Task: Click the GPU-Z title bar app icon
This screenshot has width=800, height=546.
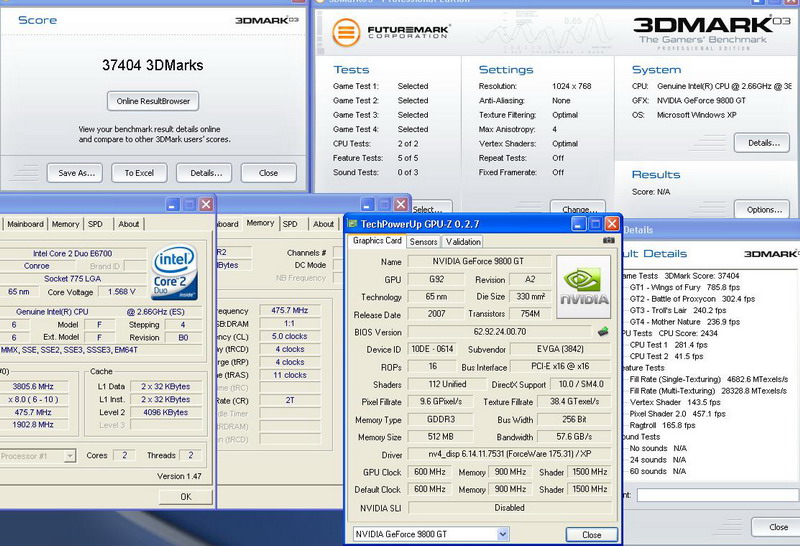Action: pyautogui.click(x=352, y=224)
